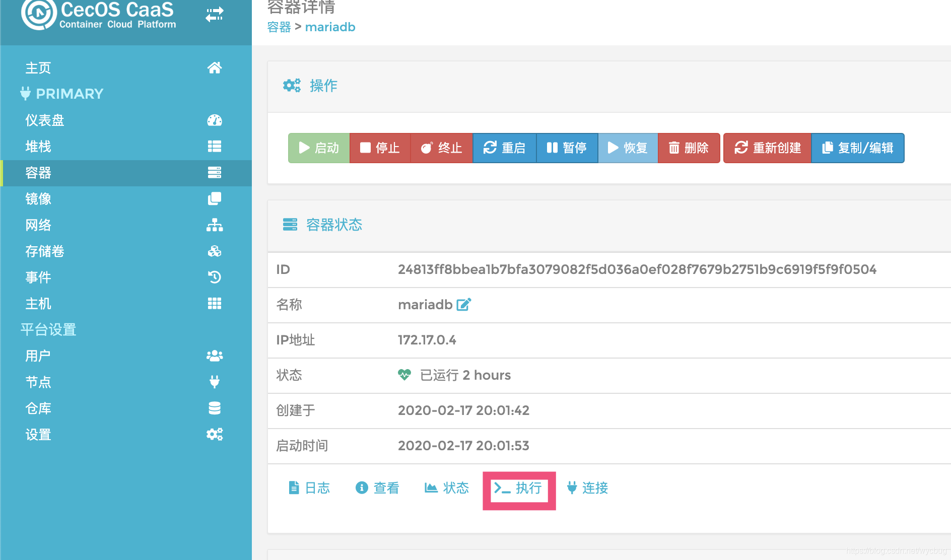Click the 已运行 2 hours status text

click(x=465, y=375)
